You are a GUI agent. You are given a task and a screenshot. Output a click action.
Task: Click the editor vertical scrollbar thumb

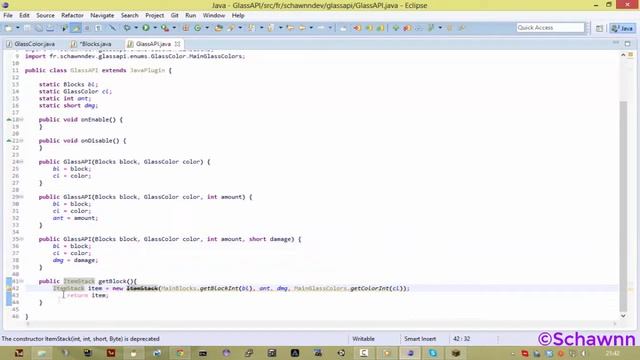(x=623, y=205)
